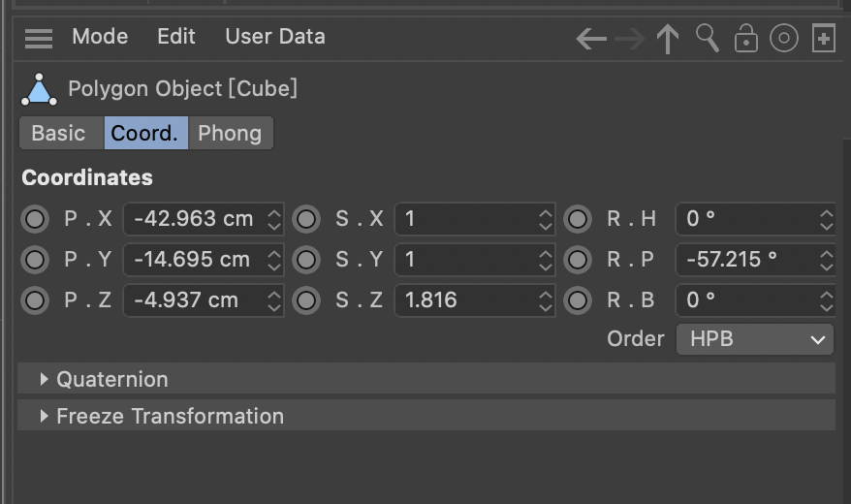Click the up arrow level icon
The width and height of the screenshot is (851, 504).
pos(667,39)
